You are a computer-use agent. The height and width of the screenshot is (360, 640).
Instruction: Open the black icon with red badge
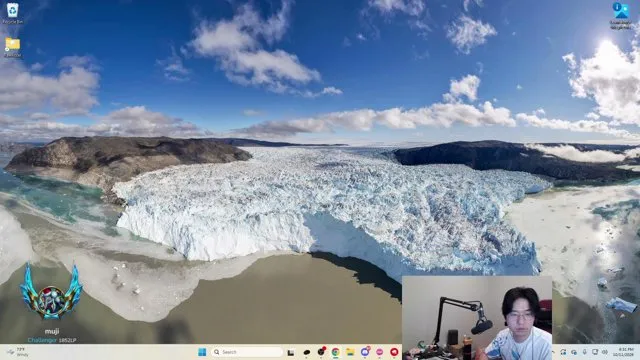click(x=321, y=351)
